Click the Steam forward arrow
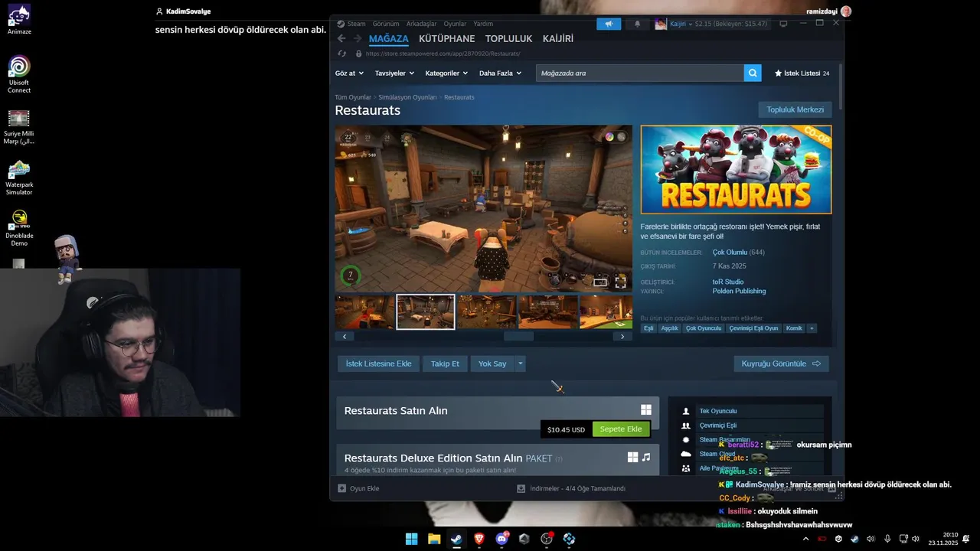This screenshot has height=551, width=980. pyautogui.click(x=358, y=38)
